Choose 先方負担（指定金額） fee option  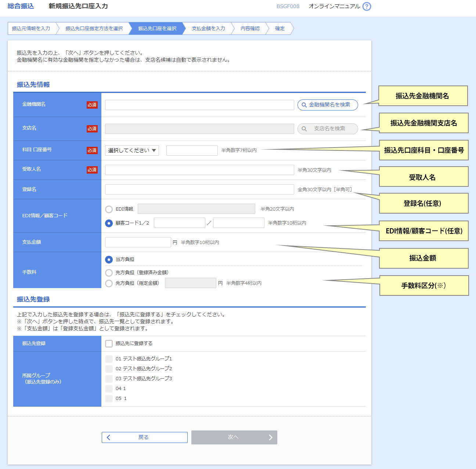tap(109, 283)
